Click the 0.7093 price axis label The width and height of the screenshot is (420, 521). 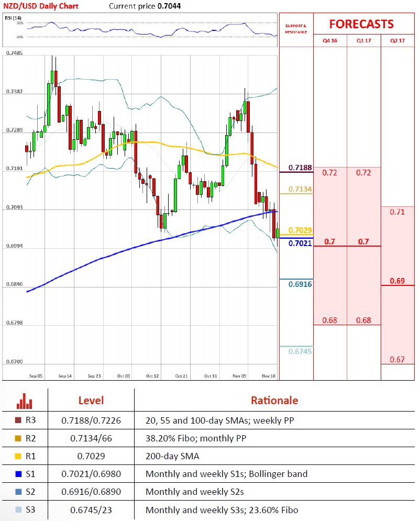point(14,207)
